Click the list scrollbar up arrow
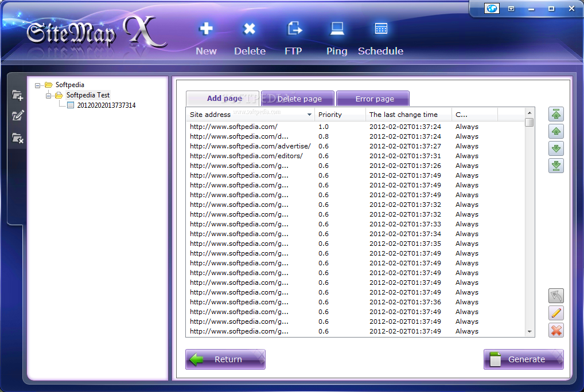 [x=530, y=113]
